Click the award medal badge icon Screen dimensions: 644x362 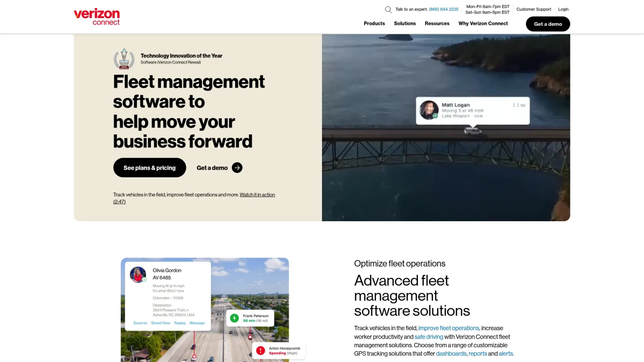124,59
